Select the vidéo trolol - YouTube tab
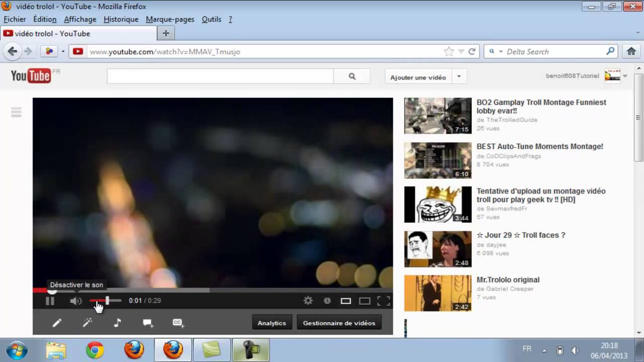Image resolution: width=644 pixels, height=362 pixels. coord(78,34)
